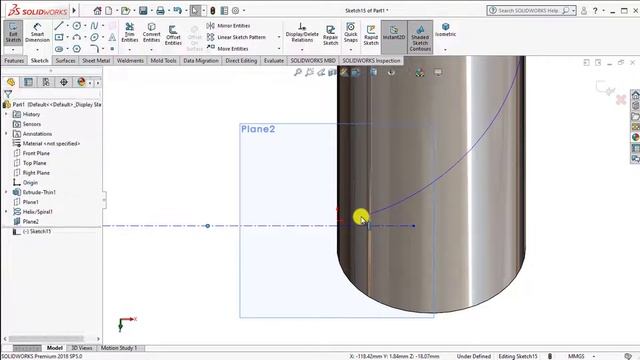This screenshot has height=360, width=640.
Task: Open the PropertyManager tab
Action: pos(28,82)
